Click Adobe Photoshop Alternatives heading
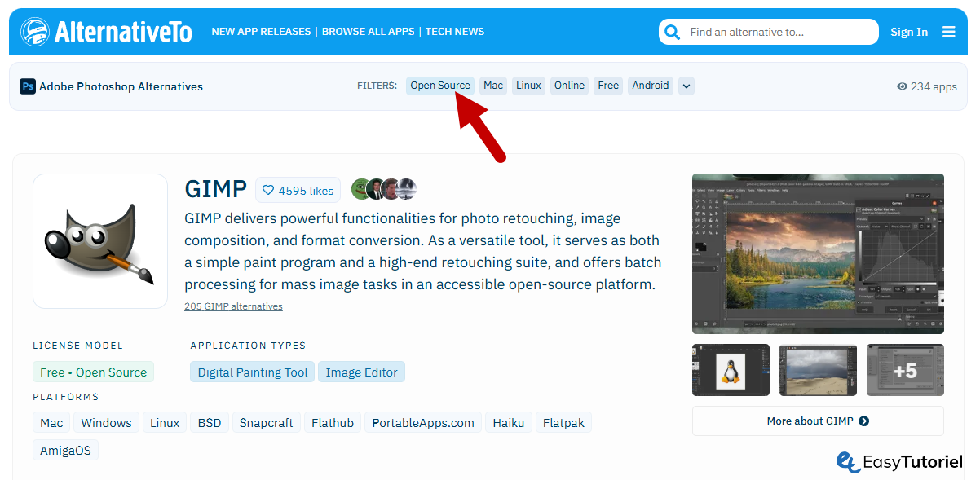Screen dimensions: 980x480 pyautogui.click(x=121, y=86)
